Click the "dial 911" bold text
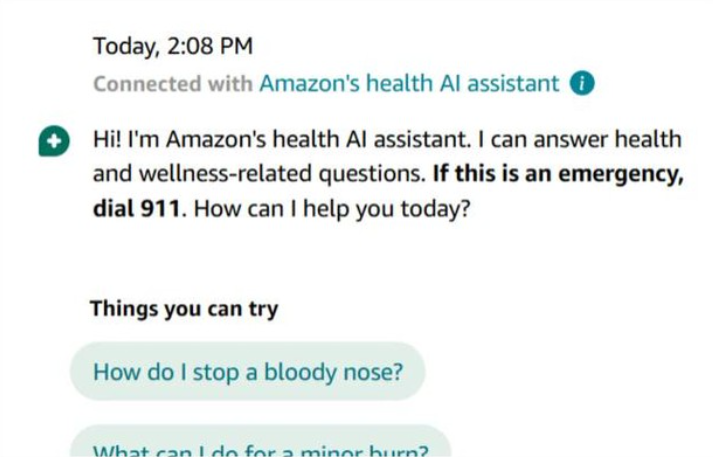 pyautogui.click(x=136, y=212)
